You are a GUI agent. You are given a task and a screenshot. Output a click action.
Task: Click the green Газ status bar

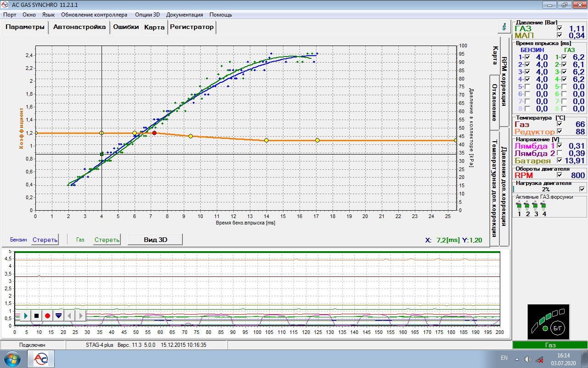[550, 345]
